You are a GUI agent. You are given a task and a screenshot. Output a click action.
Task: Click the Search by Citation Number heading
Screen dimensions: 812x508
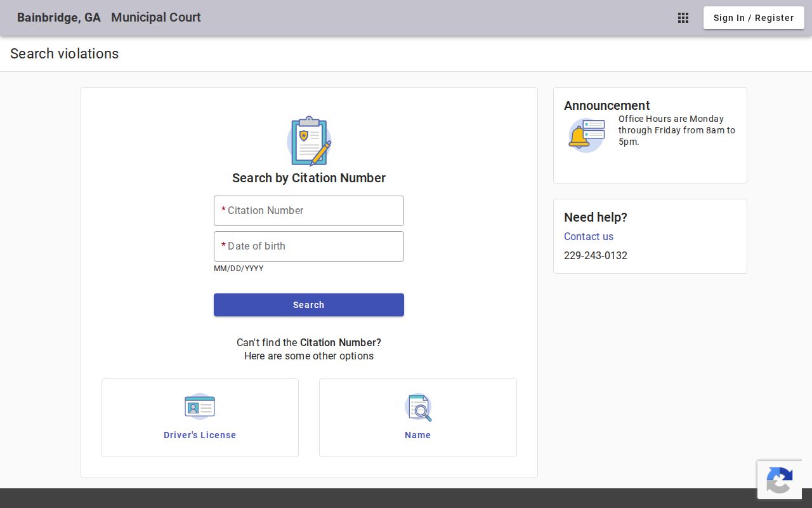(x=309, y=178)
